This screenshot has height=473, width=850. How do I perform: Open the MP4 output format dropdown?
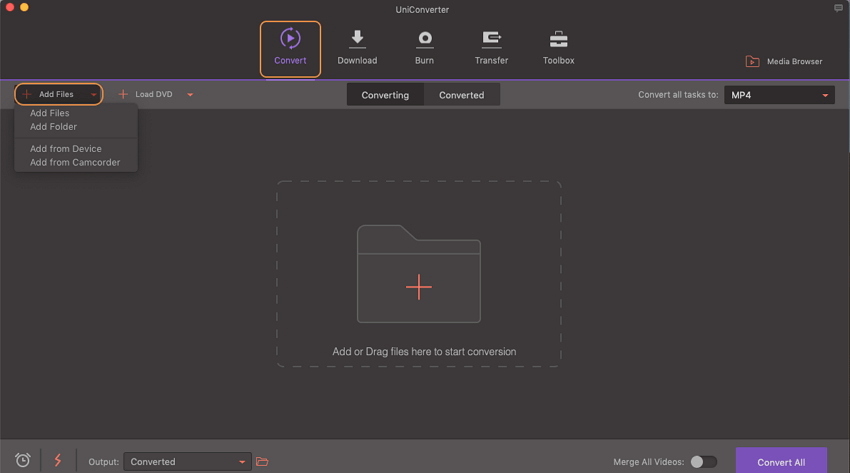780,95
